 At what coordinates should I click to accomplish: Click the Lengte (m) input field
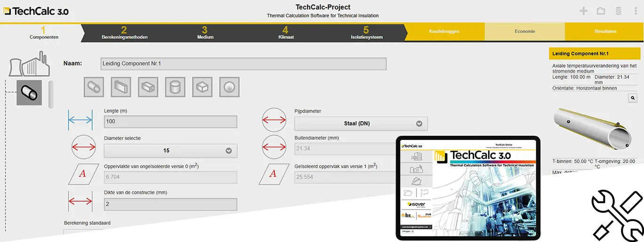171,122
